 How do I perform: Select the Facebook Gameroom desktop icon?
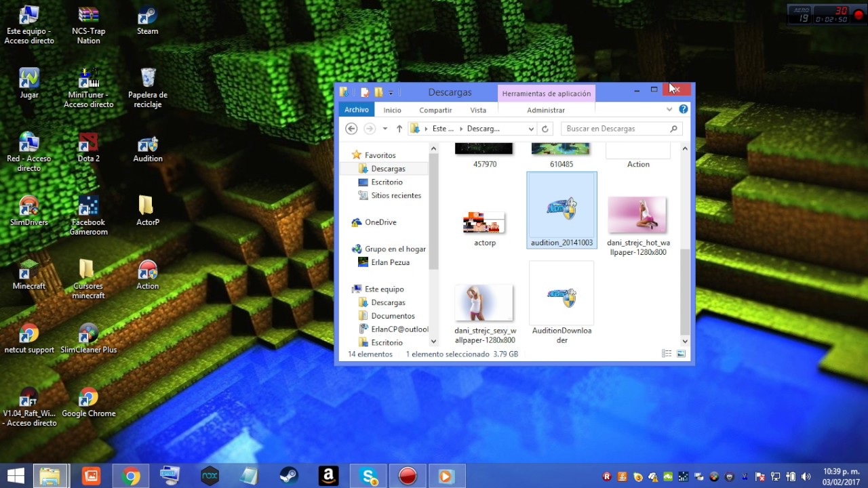pos(88,215)
